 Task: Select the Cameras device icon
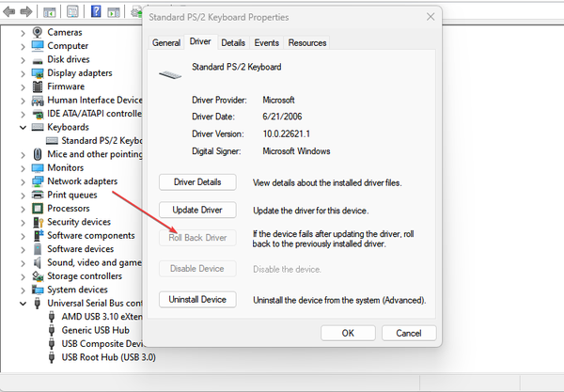(x=38, y=32)
